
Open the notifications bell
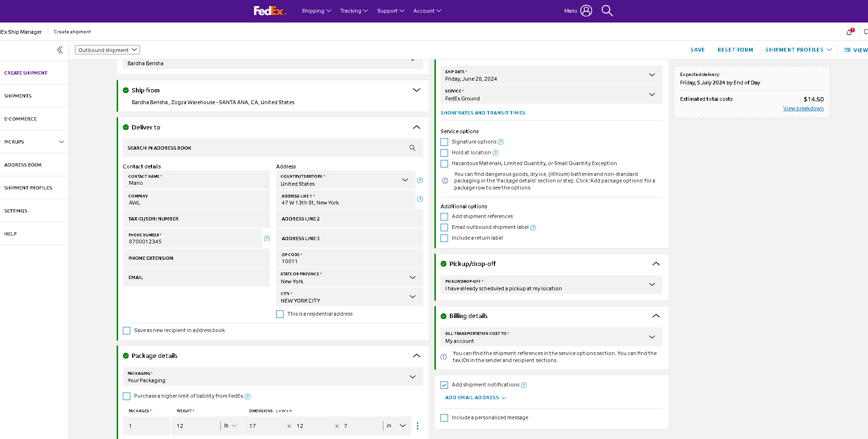(849, 32)
